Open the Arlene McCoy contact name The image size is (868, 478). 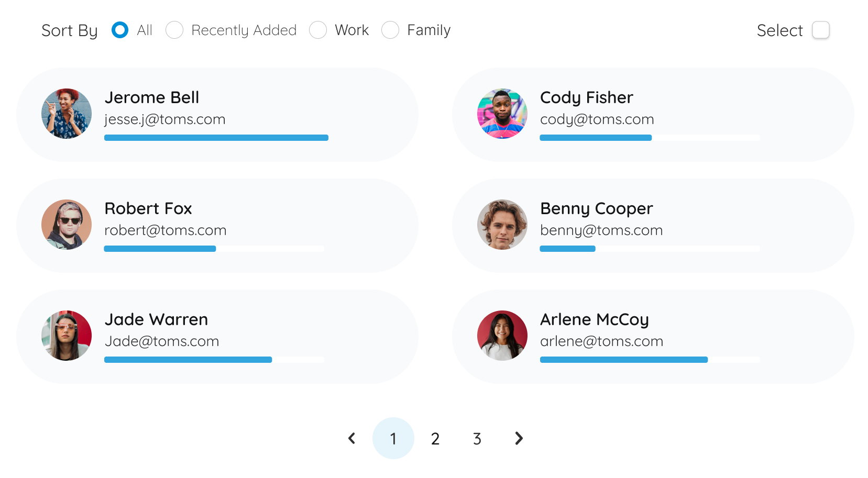(594, 319)
